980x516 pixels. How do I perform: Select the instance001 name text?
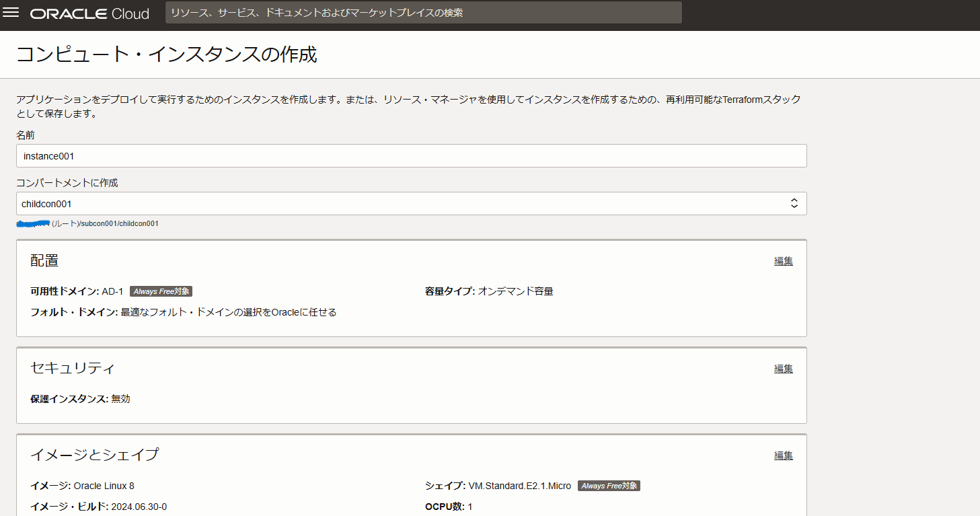49,155
